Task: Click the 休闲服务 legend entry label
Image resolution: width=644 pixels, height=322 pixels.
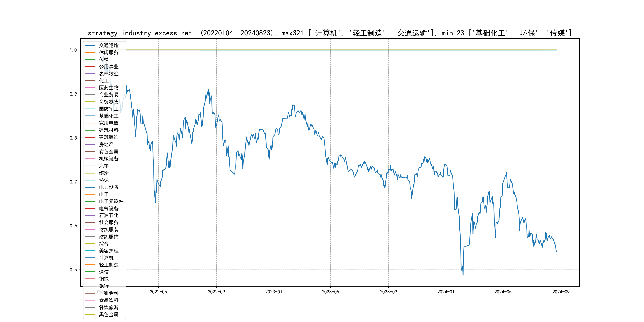Action: pyautogui.click(x=109, y=52)
